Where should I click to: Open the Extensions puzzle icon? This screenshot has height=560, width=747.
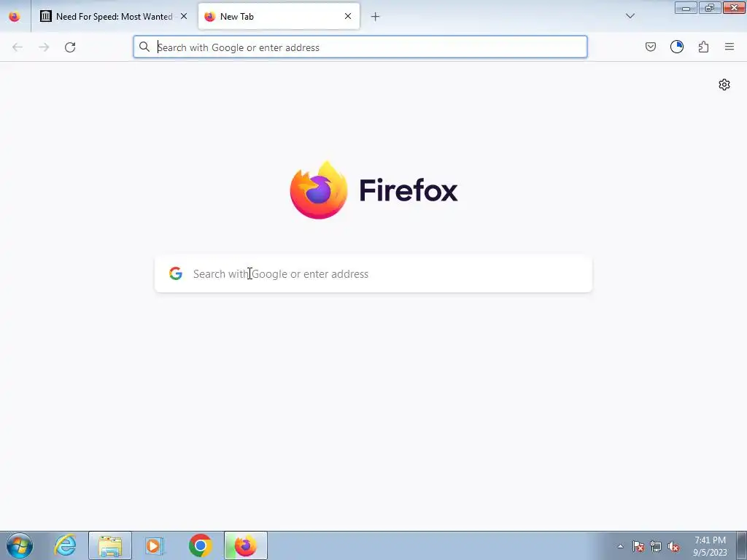[703, 47]
